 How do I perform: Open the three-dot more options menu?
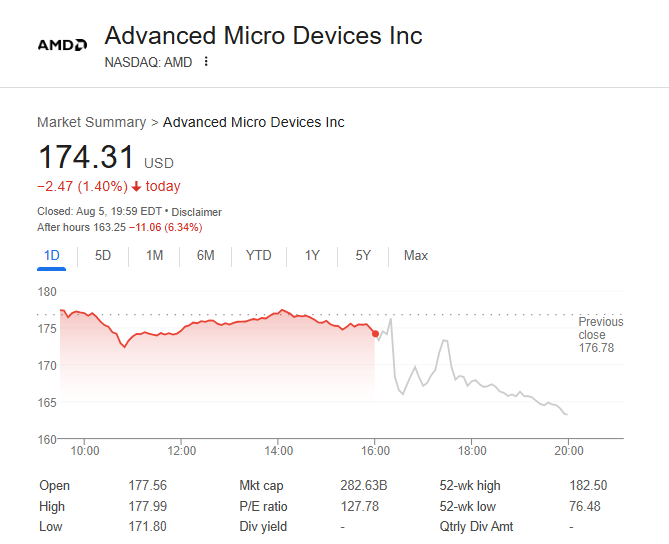click(206, 62)
